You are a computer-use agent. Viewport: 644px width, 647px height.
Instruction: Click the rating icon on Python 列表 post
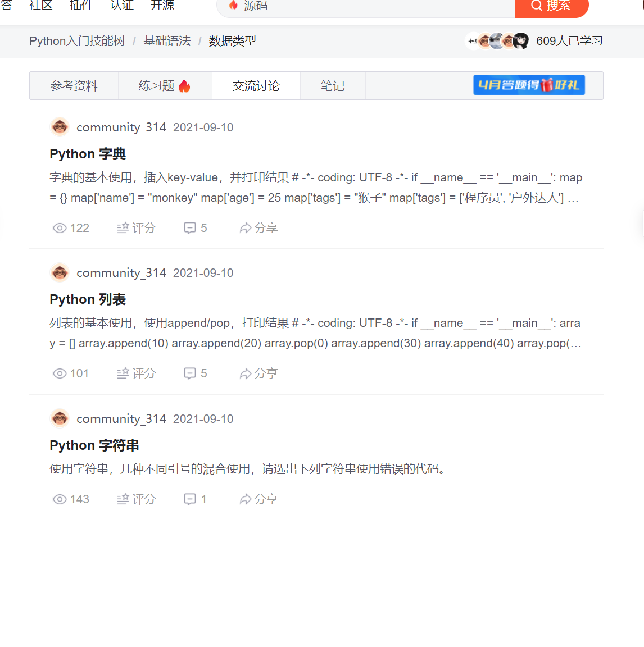tap(123, 373)
